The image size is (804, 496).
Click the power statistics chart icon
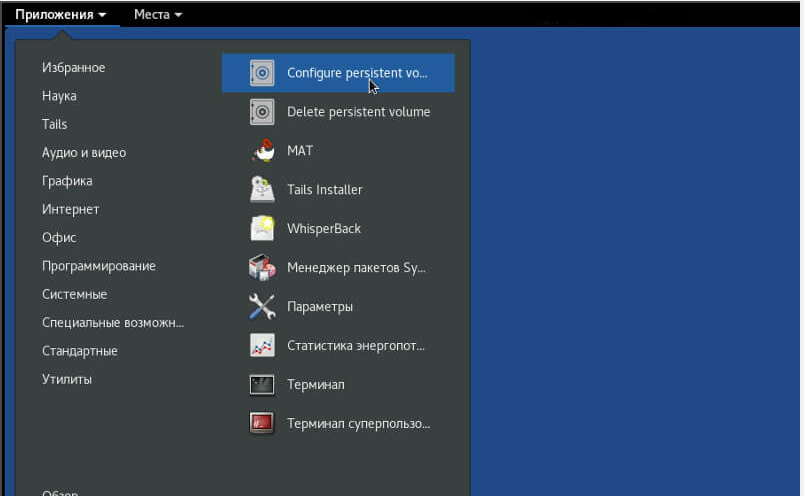point(262,346)
